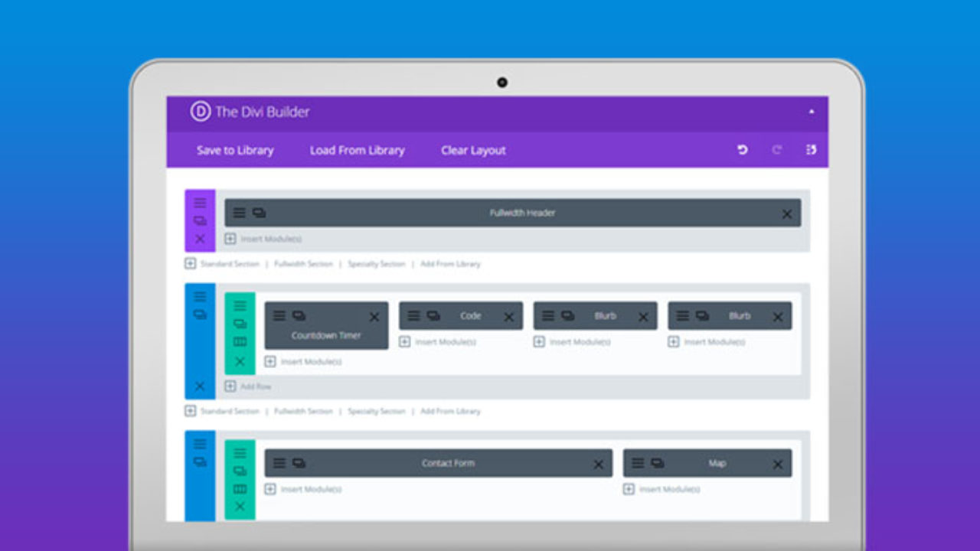Choose Clear Layout
Screen dimensions: 980x551
[473, 150]
